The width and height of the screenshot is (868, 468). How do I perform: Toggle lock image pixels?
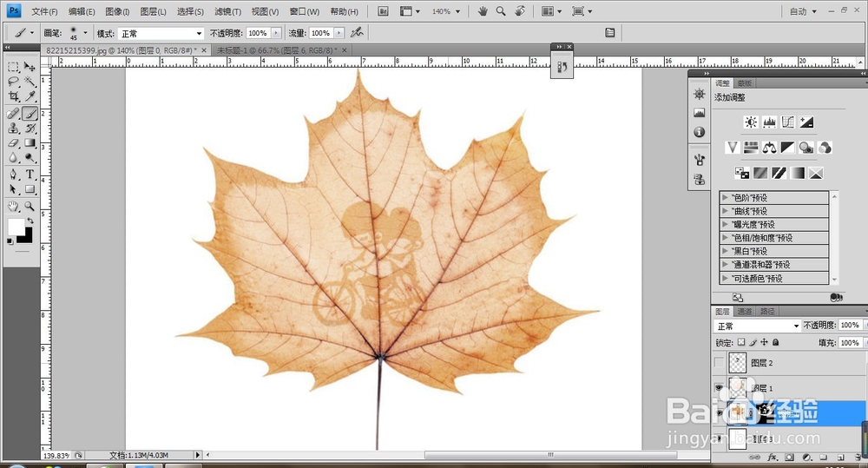[753, 342]
